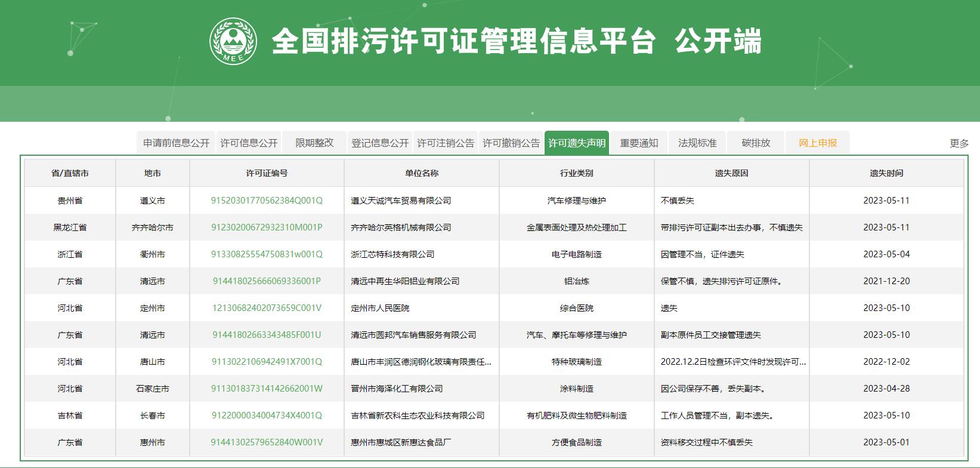Click 不慎丢失 loss reason cell
Screen dimensions: 980x468
click(x=731, y=201)
